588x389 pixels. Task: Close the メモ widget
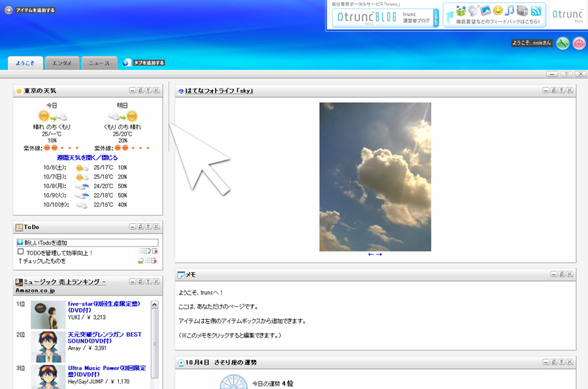pos(570,274)
